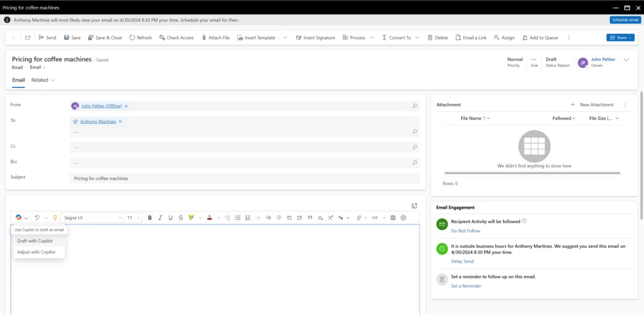Image resolution: width=644 pixels, height=315 pixels.
Task: Open the font name dropdown showing Segoe UI
Action: pyautogui.click(x=91, y=218)
